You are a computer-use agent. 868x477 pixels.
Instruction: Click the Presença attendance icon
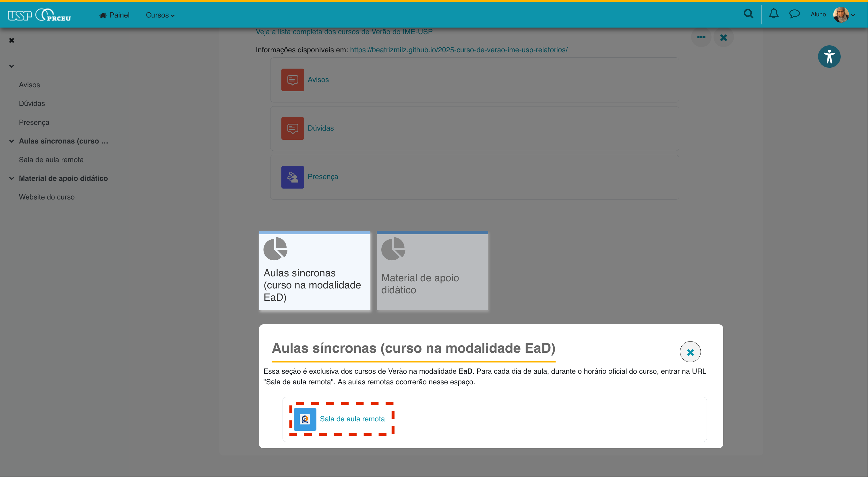pos(293,177)
